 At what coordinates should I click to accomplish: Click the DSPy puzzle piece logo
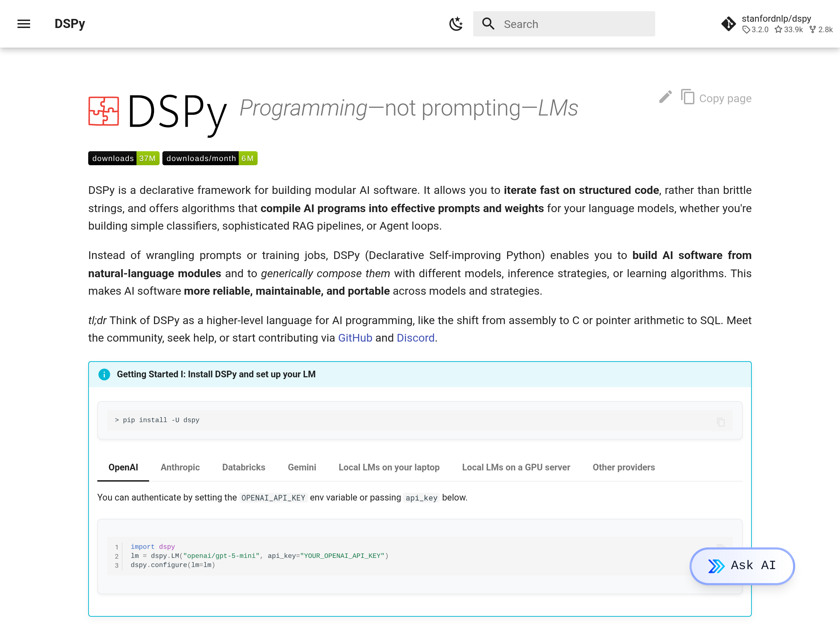tap(104, 111)
